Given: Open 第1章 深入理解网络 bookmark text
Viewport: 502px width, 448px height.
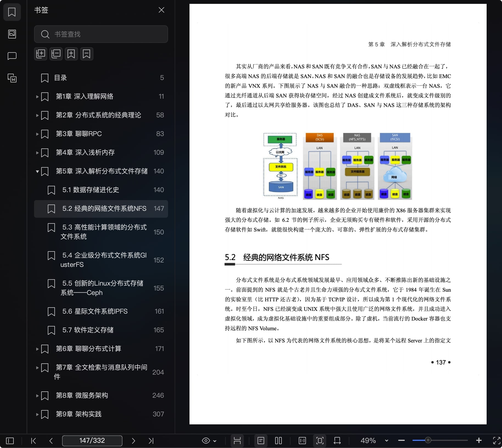Looking at the screenshot, I should point(85,96).
